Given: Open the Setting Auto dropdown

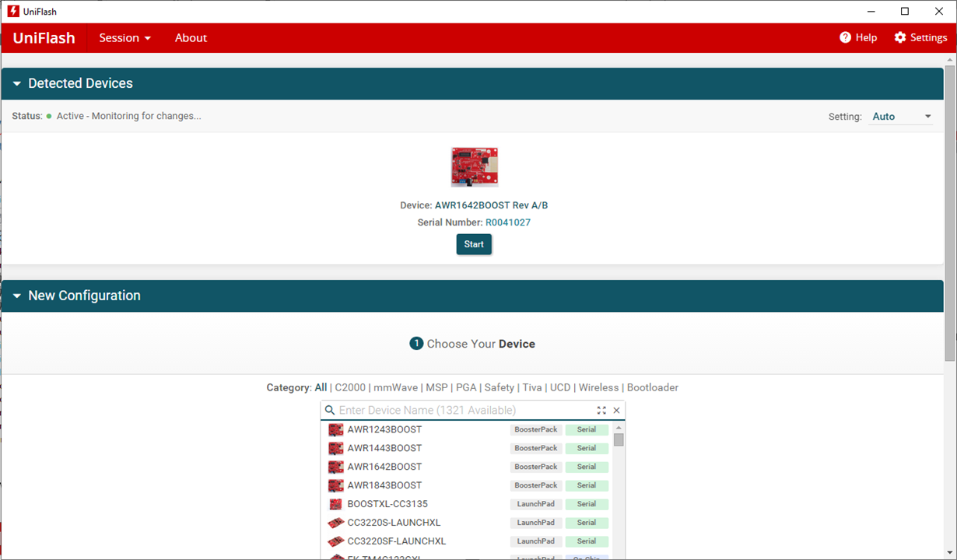Looking at the screenshot, I should coord(901,117).
